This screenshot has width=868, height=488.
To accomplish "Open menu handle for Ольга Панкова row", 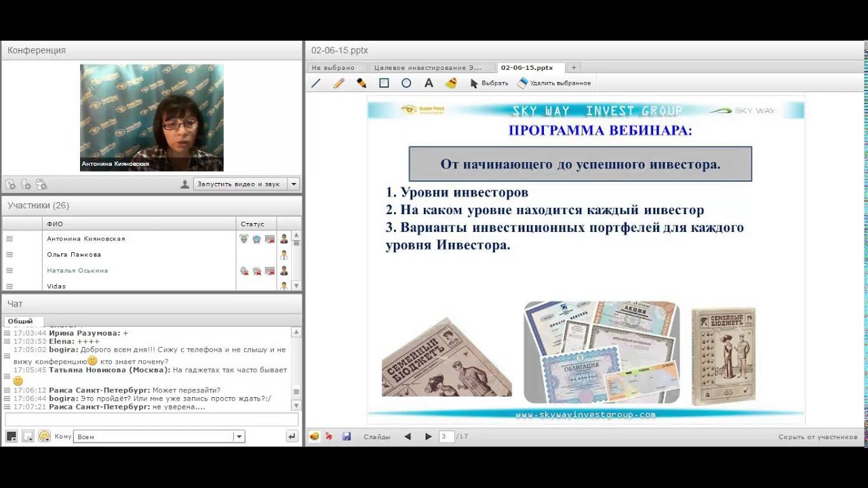I will pyautogui.click(x=9, y=255).
